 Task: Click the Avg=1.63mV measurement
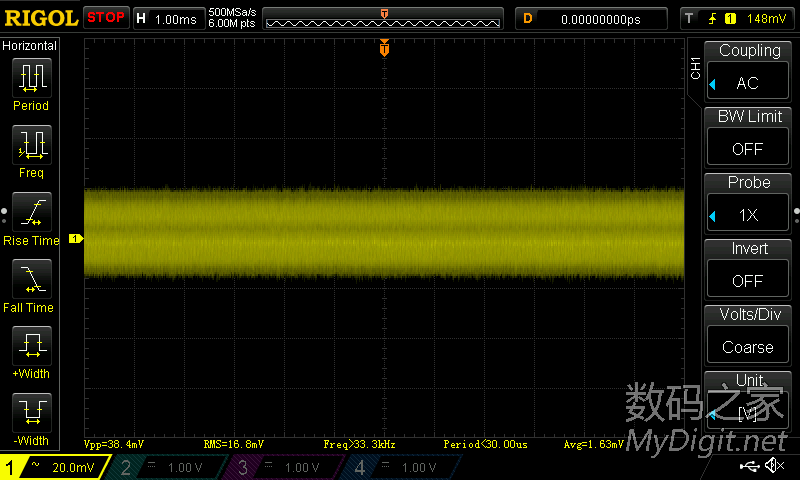click(594, 444)
